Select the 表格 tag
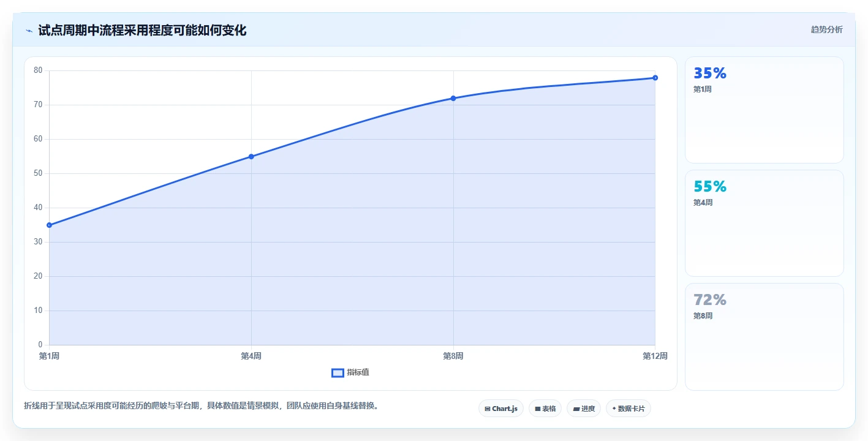868x441 pixels. tap(545, 409)
